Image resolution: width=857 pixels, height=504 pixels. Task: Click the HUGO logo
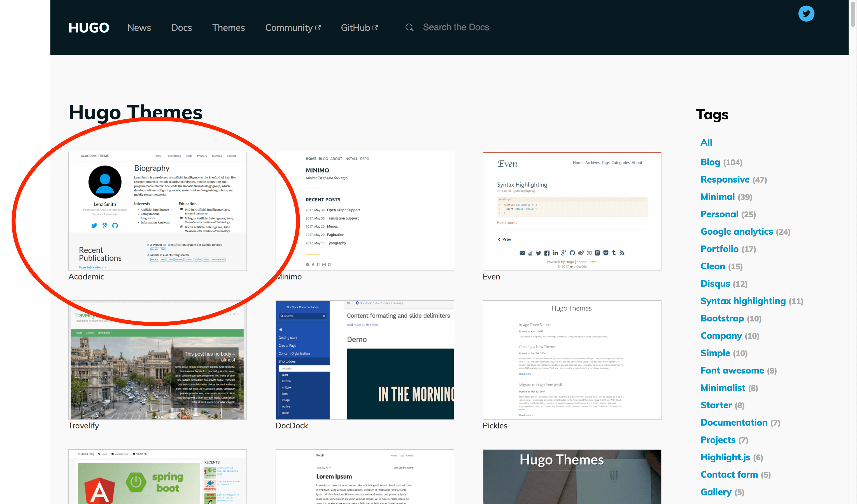[x=89, y=27]
